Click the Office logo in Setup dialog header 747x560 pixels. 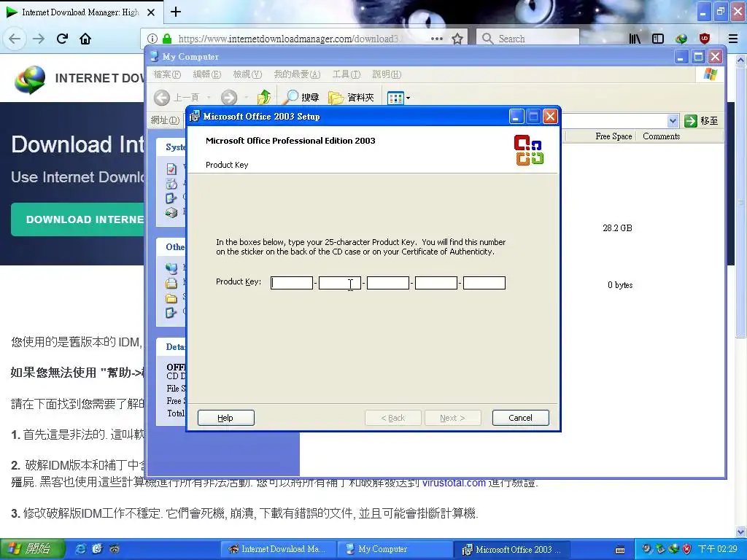529,150
